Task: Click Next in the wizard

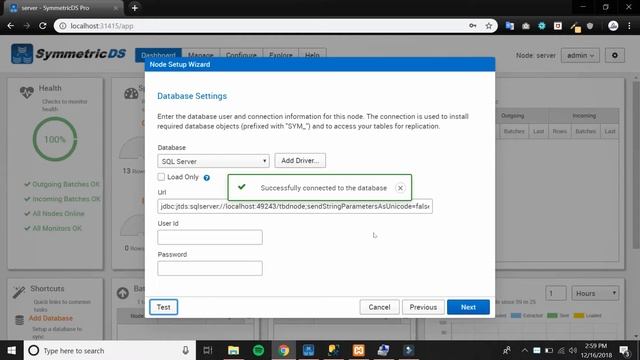Action: 468,307
